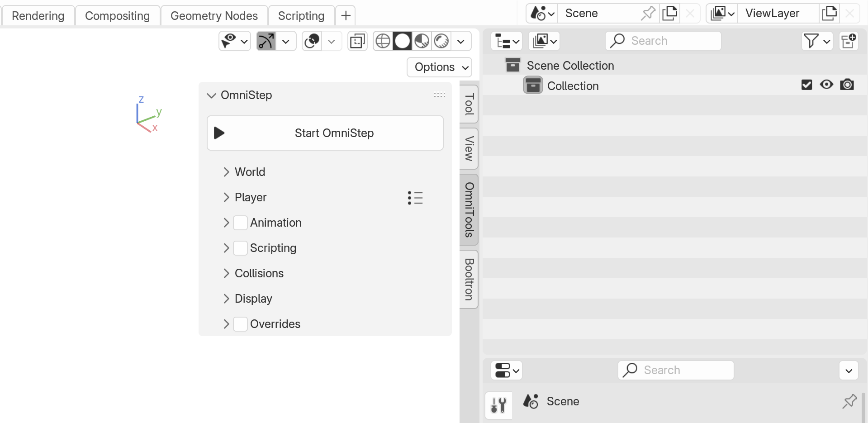Screen dimensions: 868x423
Task: Select the Collection row in outliner
Action: click(x=675, y=86)
